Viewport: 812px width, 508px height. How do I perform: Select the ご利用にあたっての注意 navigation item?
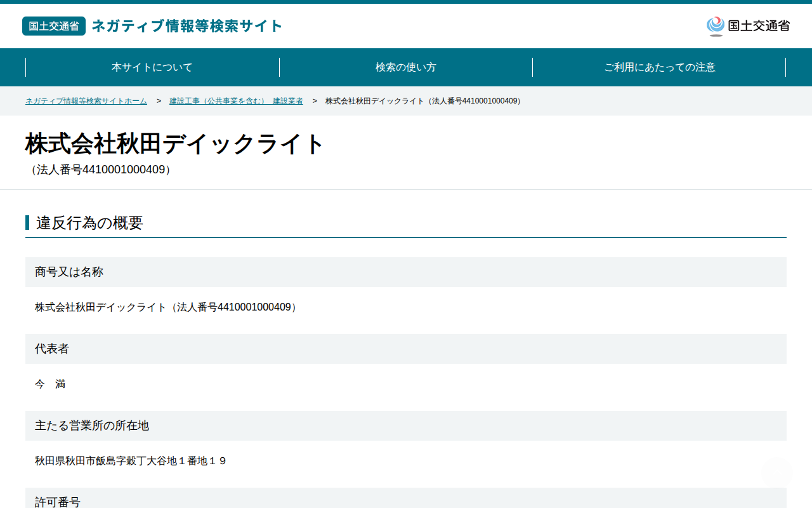tap(660, 67)
